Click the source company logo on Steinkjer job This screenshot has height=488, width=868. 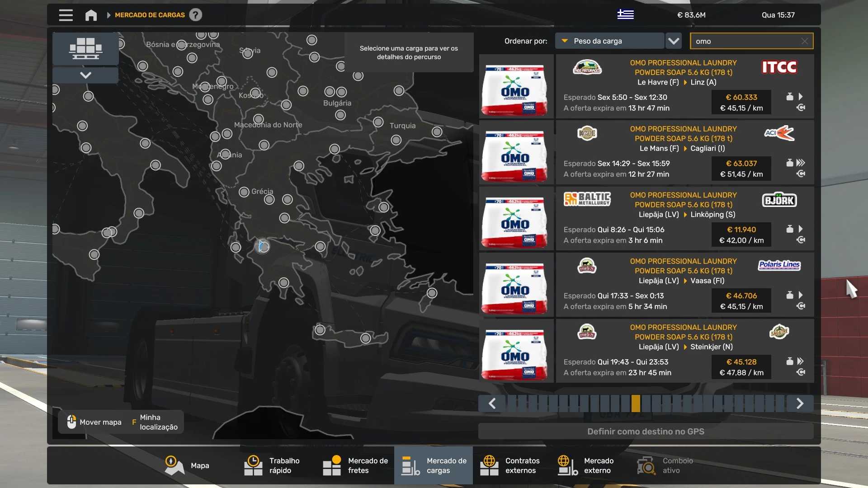(587, 332)
